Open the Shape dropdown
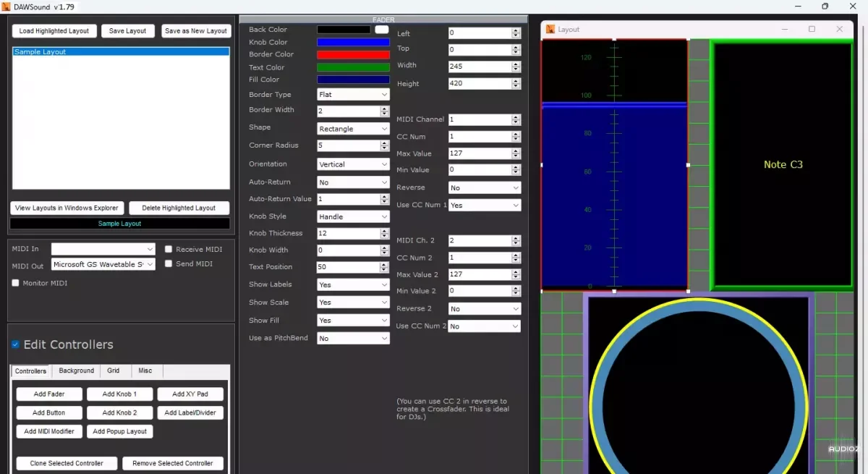 (353, 129)
